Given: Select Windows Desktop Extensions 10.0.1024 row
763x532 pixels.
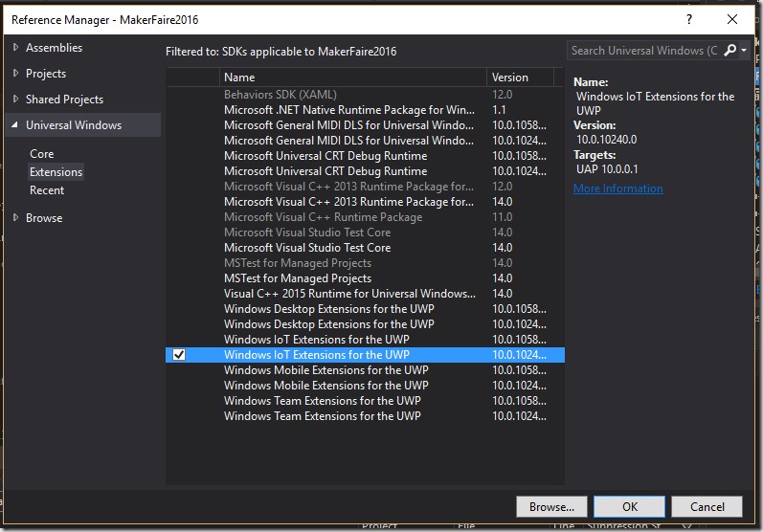Looking at the screenshot, I should pos(365,324).
